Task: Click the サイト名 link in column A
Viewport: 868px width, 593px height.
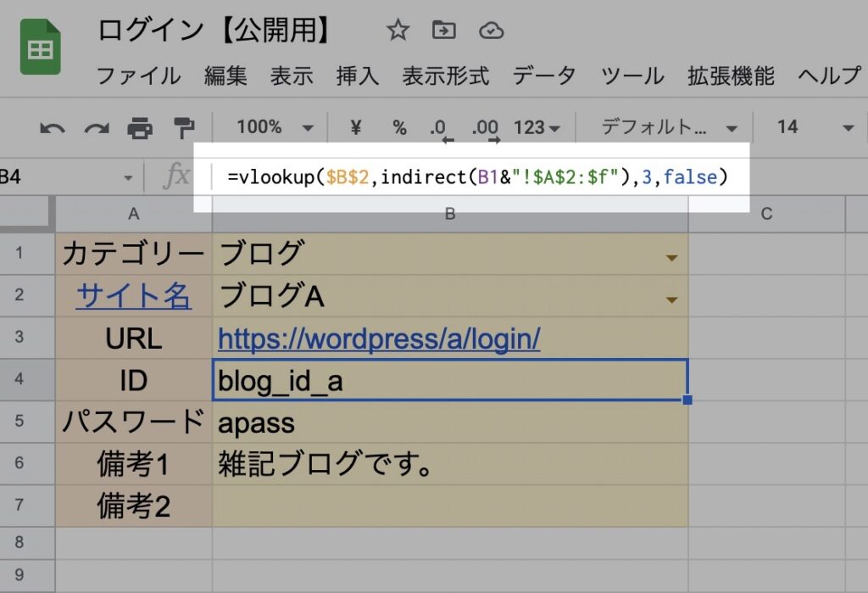Action: pyautogui.click(x=133, y=297)
